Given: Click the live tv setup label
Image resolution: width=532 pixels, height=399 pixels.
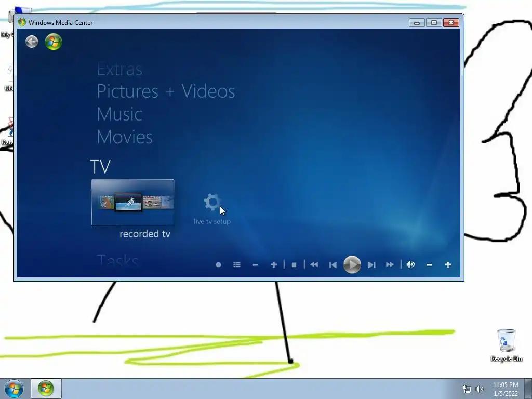Looking at the screenshot, I should tap(212, 221).
